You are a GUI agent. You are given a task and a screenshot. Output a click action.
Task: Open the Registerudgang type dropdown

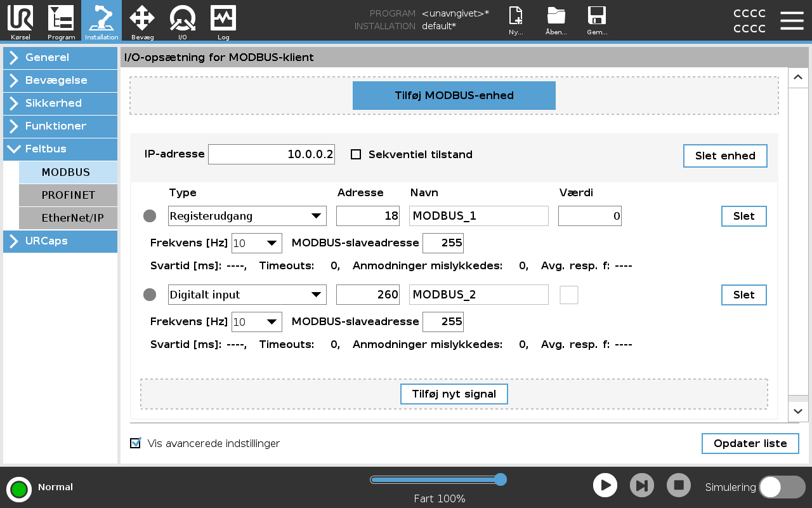247,216
